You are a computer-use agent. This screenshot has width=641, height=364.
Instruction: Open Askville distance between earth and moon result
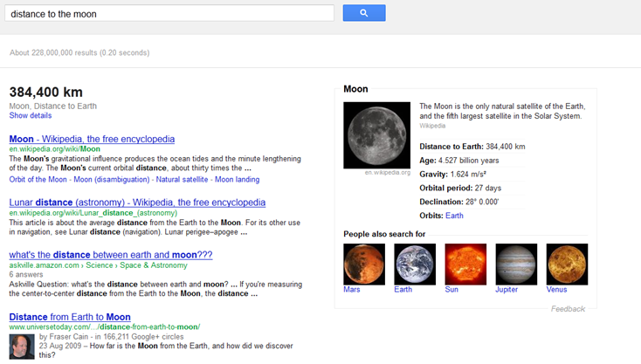click(111, 254)
